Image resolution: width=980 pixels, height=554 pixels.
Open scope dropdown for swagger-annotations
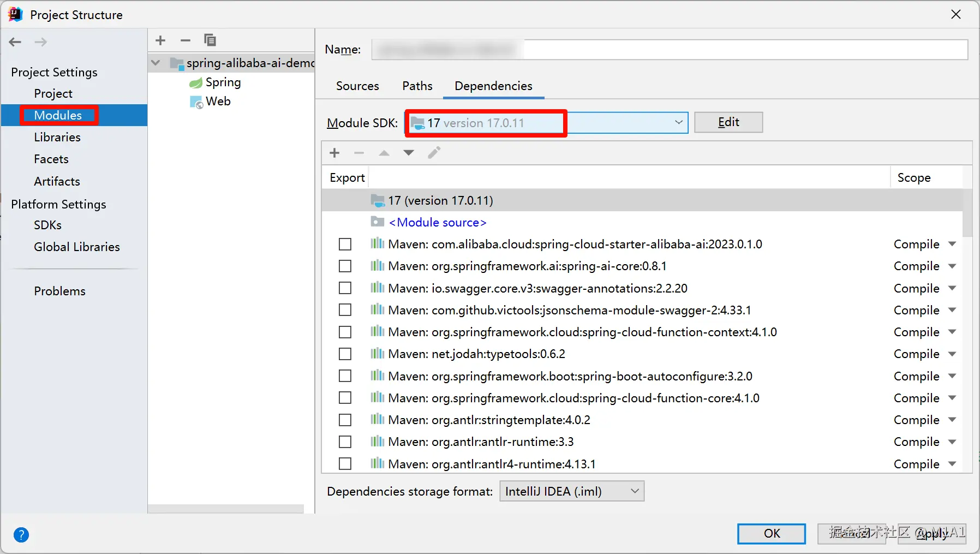coord(952,288)
